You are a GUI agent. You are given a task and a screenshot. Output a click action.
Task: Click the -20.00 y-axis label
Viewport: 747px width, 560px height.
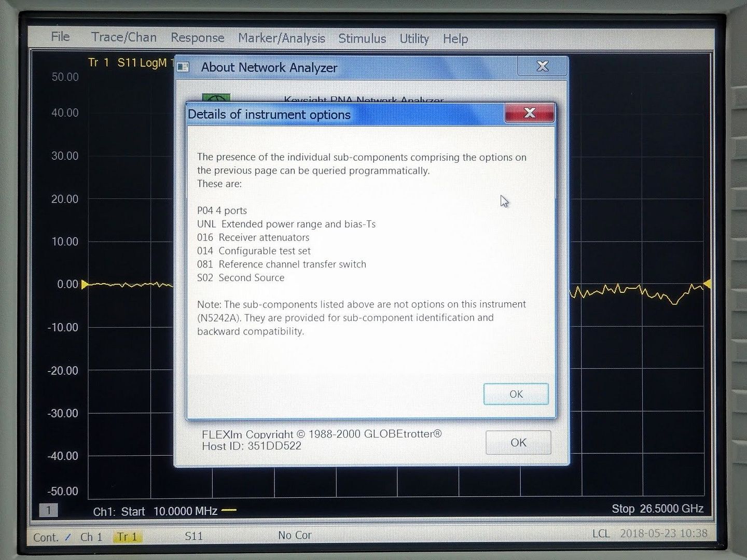pos(63,370)
